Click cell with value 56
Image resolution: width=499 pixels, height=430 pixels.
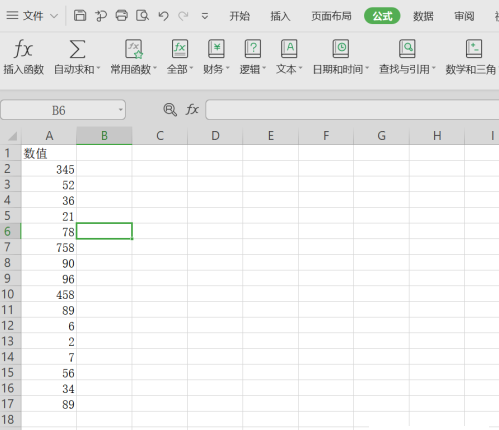tap(49, 372)
